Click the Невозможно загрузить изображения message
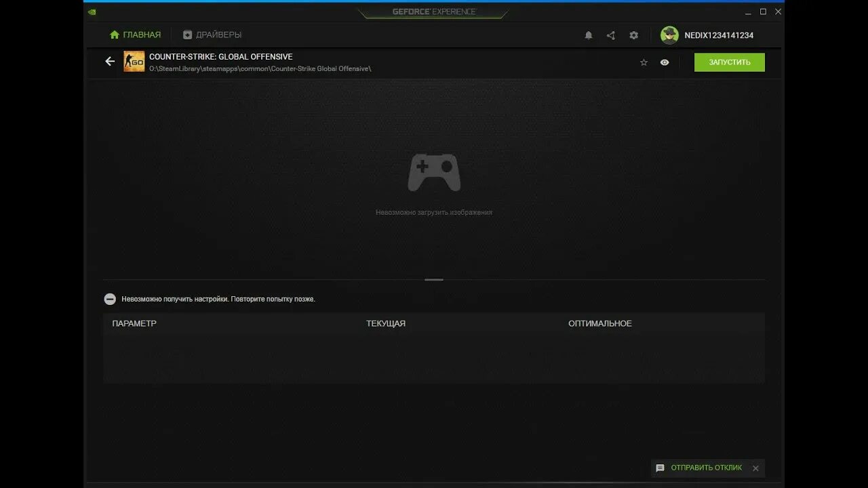Image resolution: width=868 pixels, height=488 pixels. click(434, 212)
